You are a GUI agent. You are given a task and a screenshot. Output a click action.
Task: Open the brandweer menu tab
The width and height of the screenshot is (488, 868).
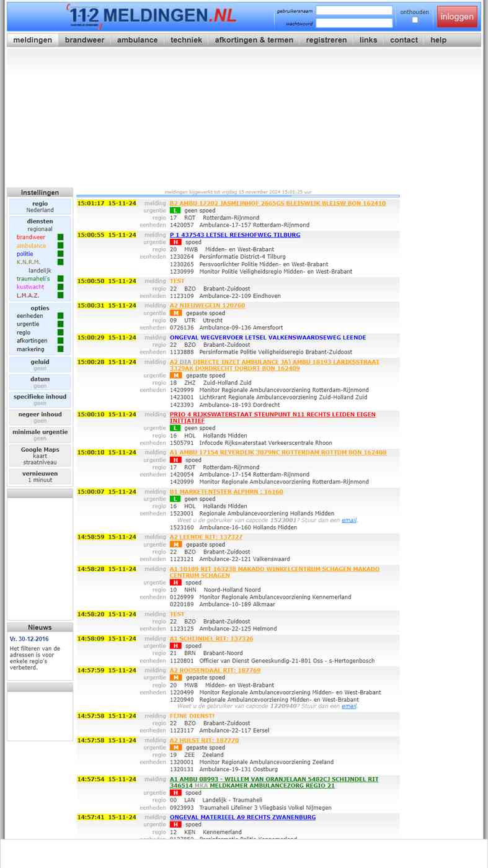click(84, 40)
